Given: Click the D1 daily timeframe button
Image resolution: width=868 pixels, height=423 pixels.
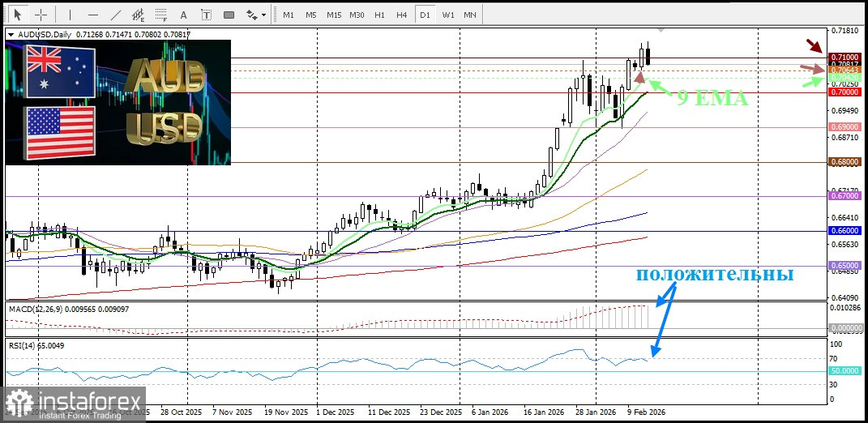Looking at the screenshot, I should coord(424,15).
